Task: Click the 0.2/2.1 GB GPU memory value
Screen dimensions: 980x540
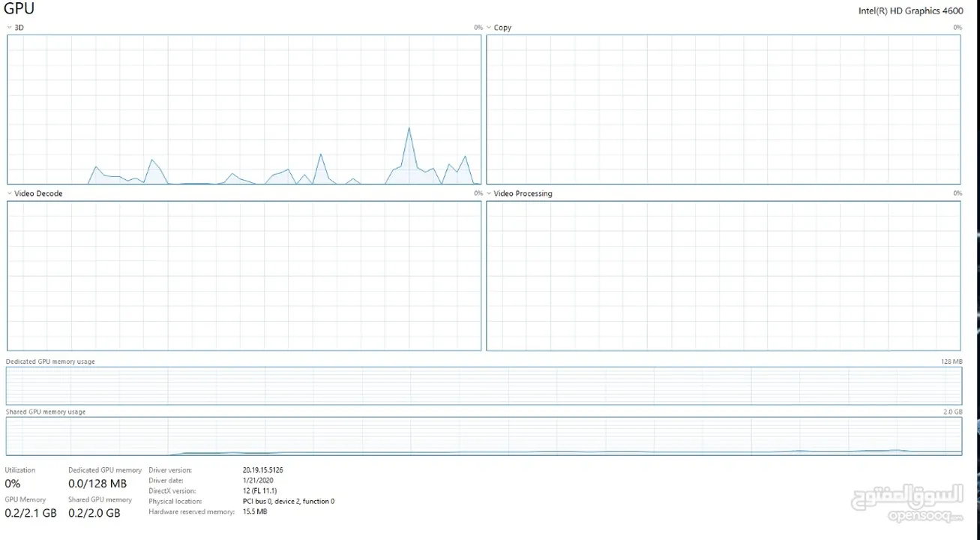Action: tap(31, 513)
